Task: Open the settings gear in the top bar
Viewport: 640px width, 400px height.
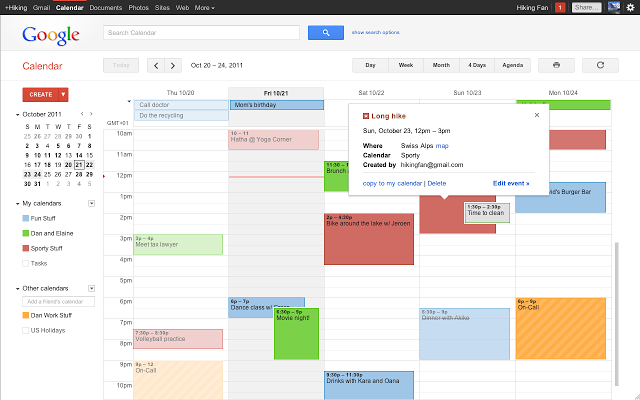Action: pyautogui.click(x=628, y=7)
